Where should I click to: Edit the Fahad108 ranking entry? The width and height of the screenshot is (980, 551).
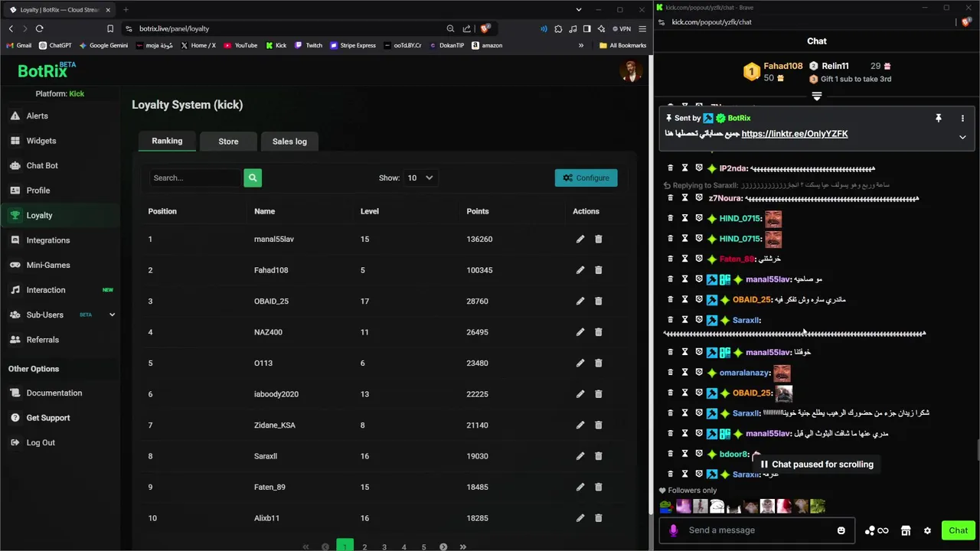[580, 270]
